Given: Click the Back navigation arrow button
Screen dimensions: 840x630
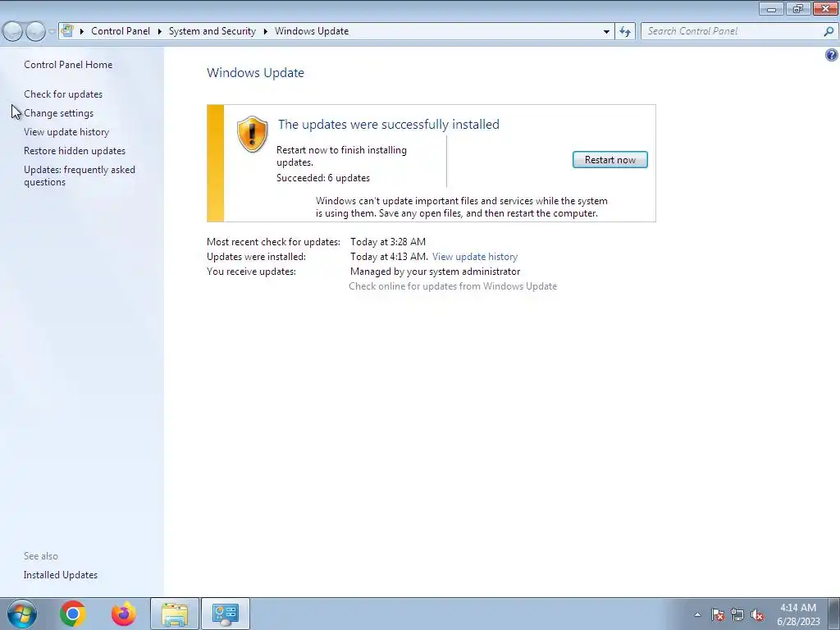Looking at the screenshot, I should pyautogui.click(x=13, y=32).
